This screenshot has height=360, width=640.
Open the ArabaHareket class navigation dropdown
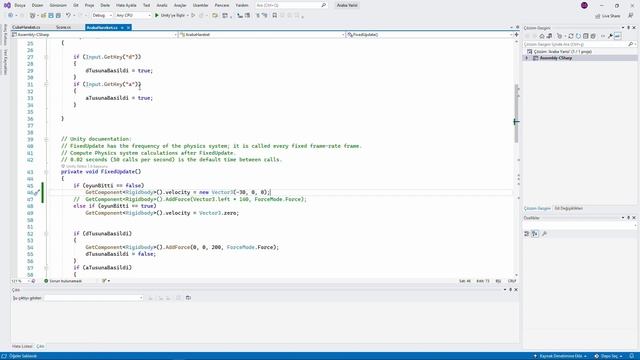[x=261, y=35]
